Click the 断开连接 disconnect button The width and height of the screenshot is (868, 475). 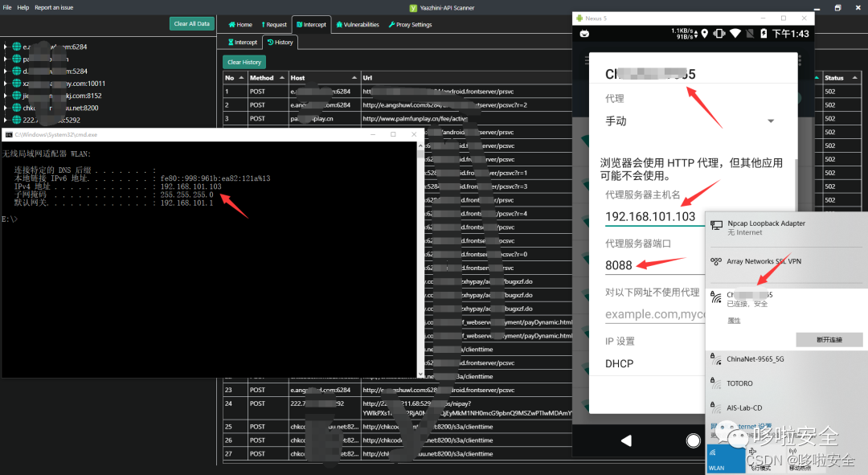click(829, 339)
